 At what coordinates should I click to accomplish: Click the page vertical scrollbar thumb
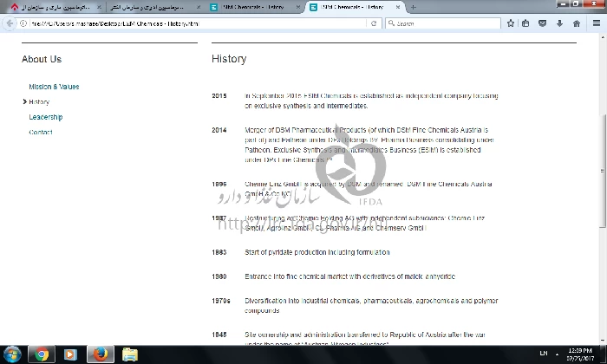click(x=603, y=170)
